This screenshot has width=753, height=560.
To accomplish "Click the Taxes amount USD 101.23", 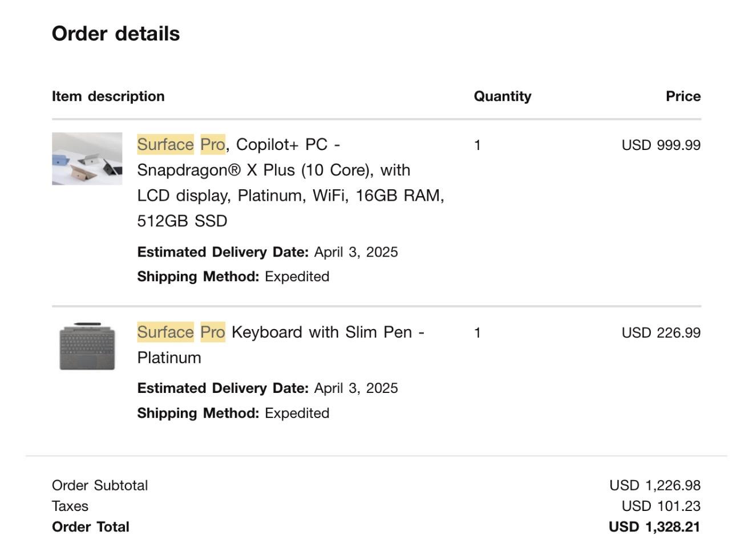I will (661, 506).
